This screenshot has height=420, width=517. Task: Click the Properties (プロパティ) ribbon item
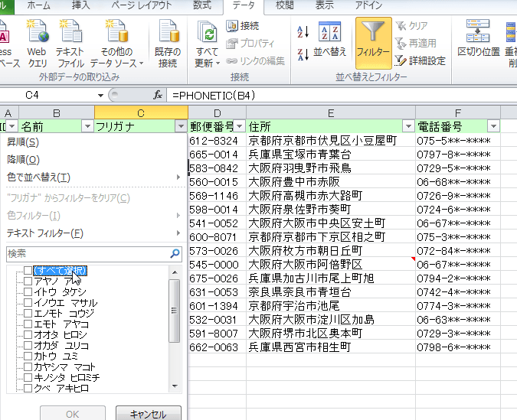click(x=250, y=43)
